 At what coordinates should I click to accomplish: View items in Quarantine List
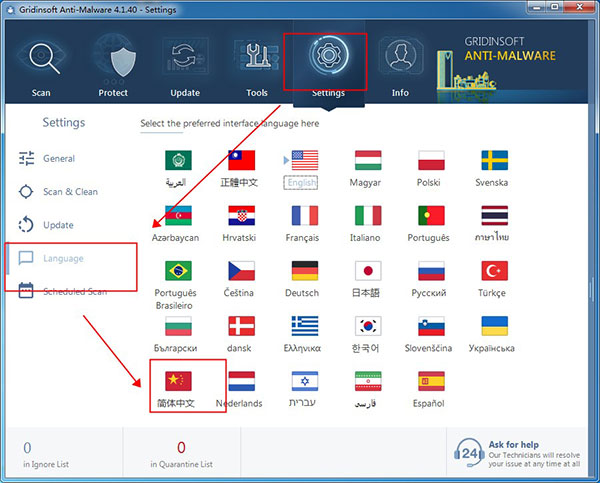click(x=181, y=455)
